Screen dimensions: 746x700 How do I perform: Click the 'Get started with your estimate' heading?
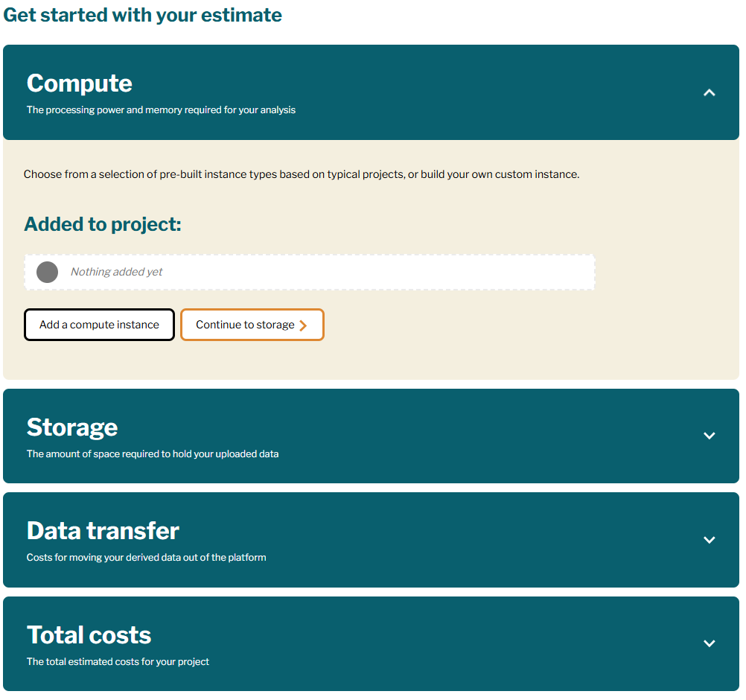143,15
